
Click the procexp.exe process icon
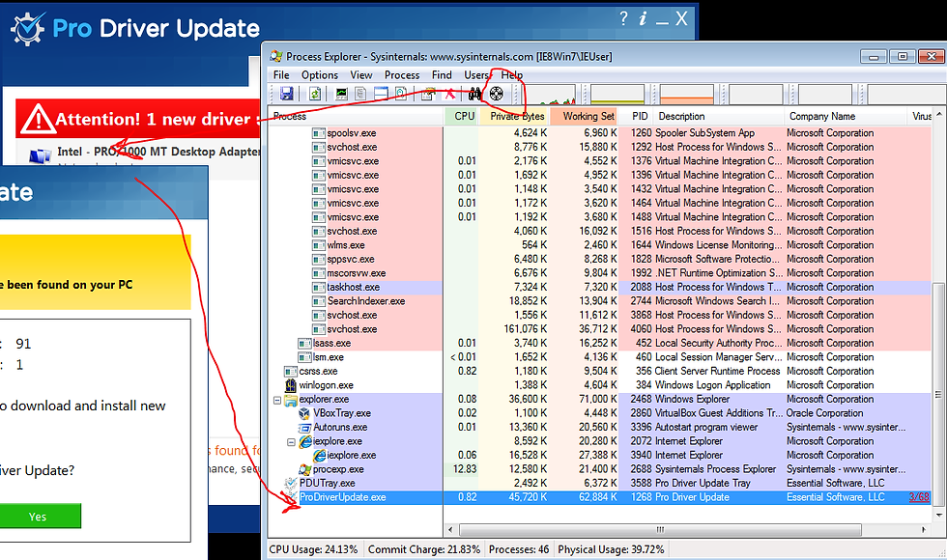tap(305, 469)
